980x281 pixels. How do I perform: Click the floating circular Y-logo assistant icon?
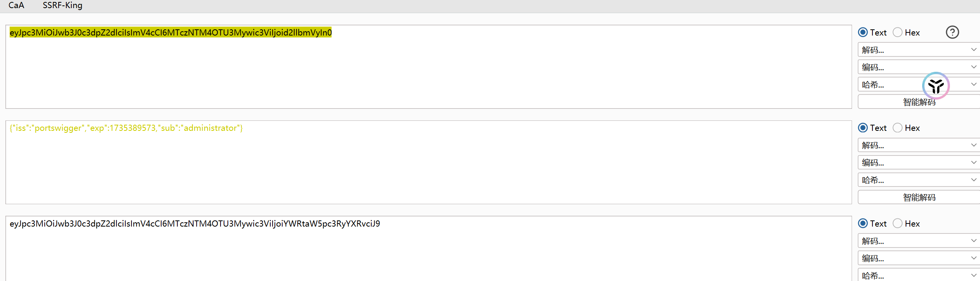pos(936,86)
